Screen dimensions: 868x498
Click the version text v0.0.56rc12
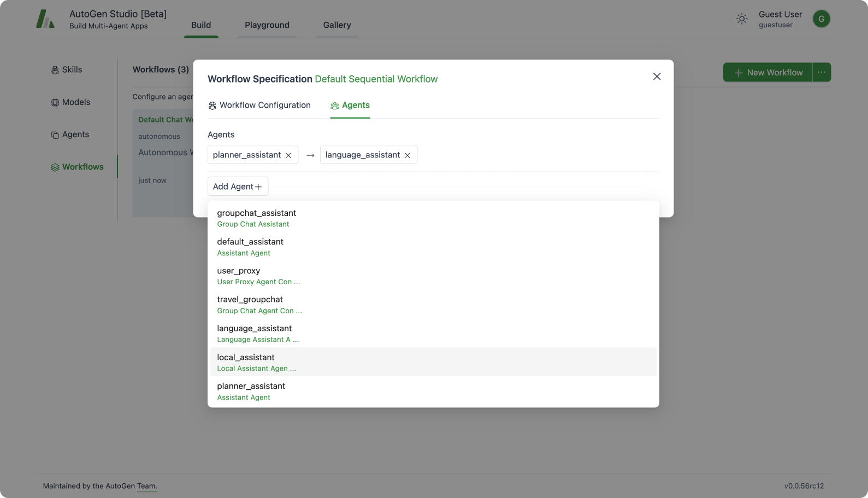(x=804, y=486)
